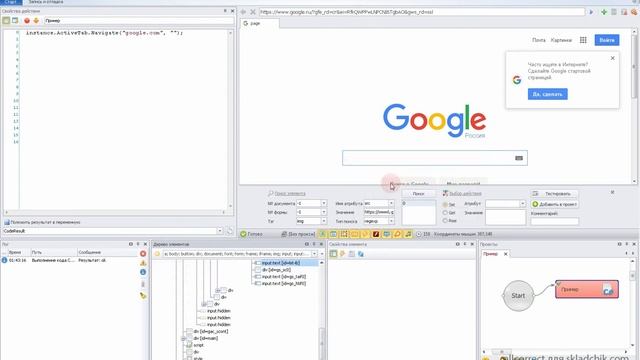Click the C# icon on the Пример action block

click(x=608, y=290)
